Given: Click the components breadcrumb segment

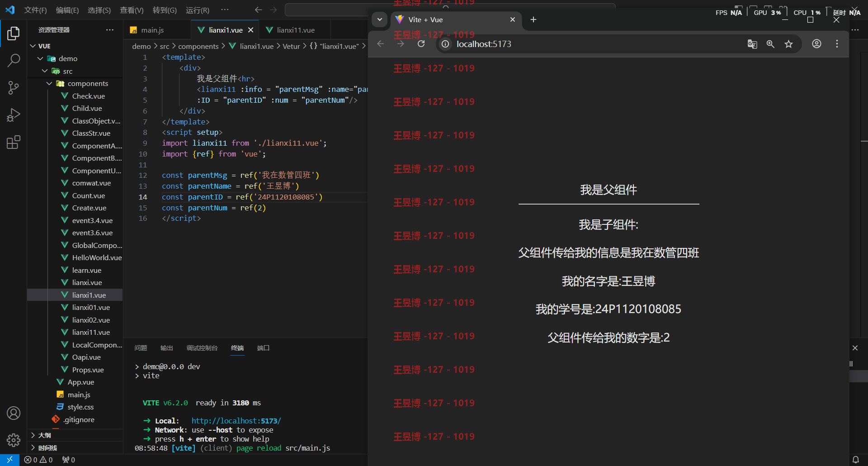Looking at the screenshot, I should 198,46.
